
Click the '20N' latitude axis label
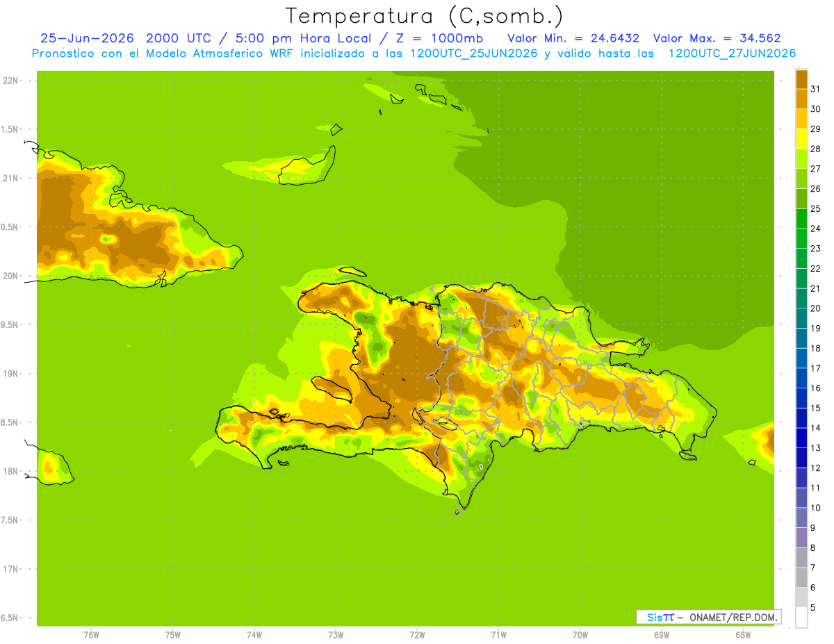(x=10, y=276)
